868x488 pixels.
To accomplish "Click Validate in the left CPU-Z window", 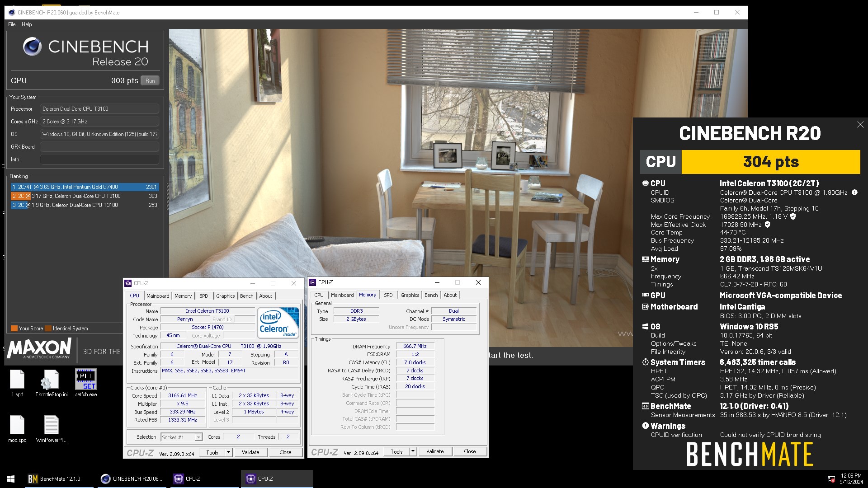I will [250, 452].
